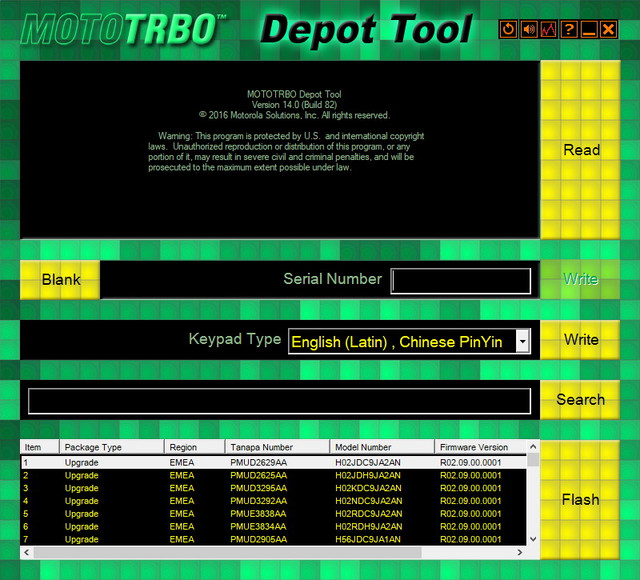Viewport: 640px width, 580px height.
Task: Click model number H02NDC9JA2AN
Action: (369, 501)
